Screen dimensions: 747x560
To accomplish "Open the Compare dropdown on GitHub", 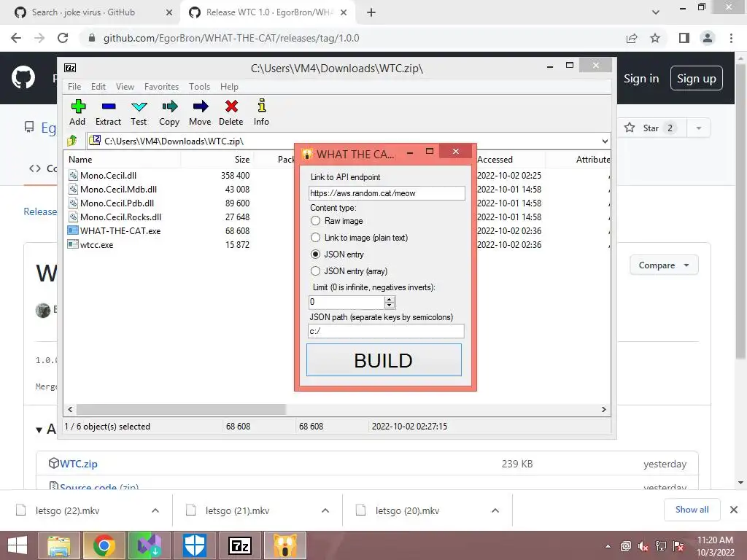I will (664, 265).
